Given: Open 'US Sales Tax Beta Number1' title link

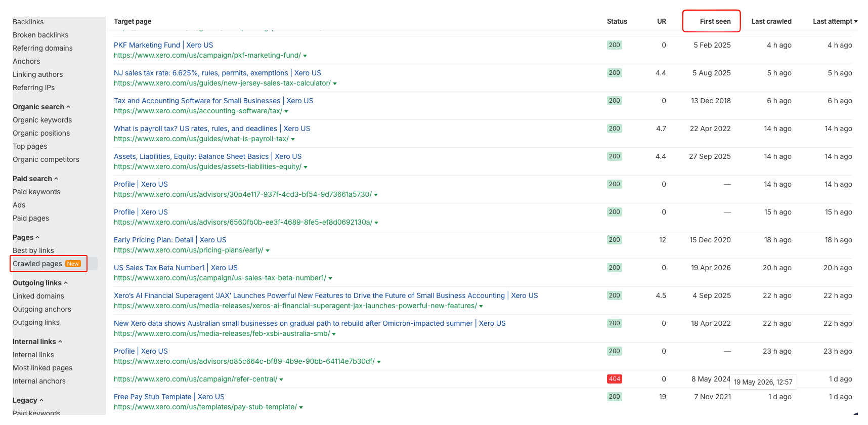Looking at the screenshot, I should pyautogui.click(x=176, y=268).
